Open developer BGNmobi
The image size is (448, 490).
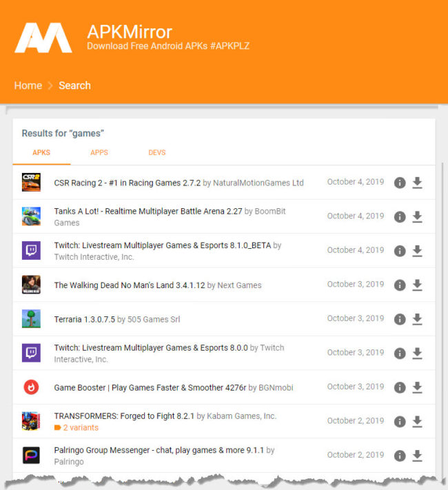tap(276, 388)
